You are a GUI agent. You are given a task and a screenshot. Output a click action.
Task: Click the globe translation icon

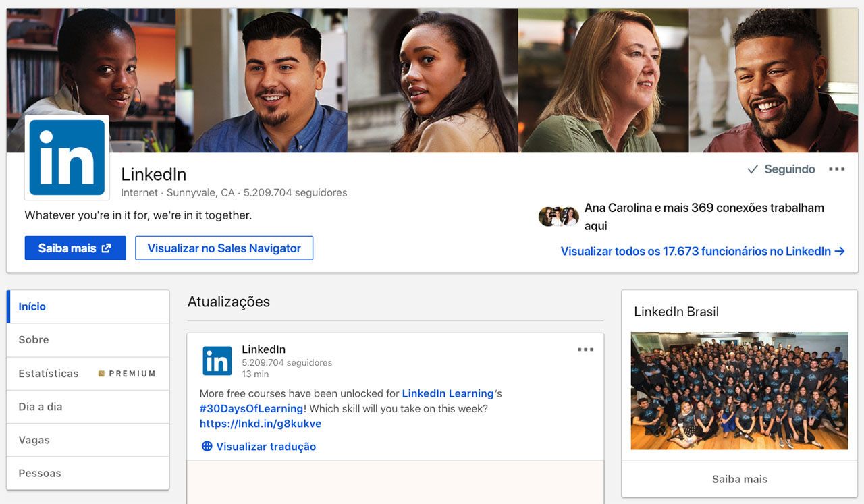(207, 446)
